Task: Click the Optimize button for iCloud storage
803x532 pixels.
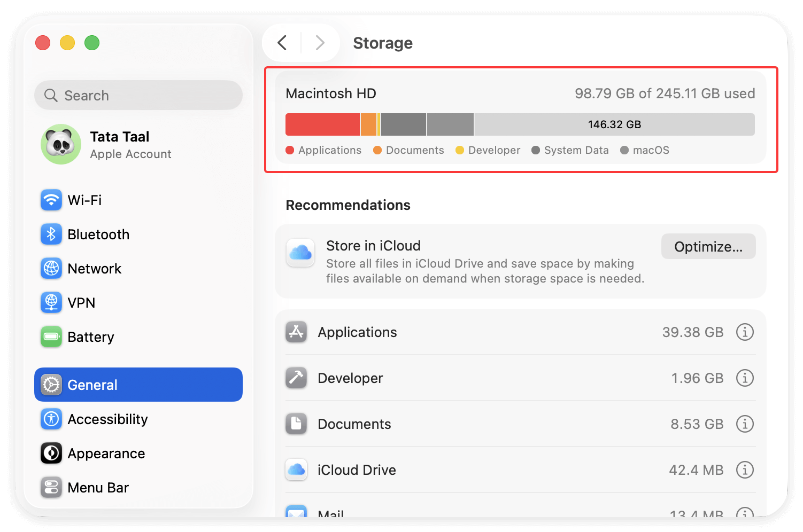Action: (x=708, y=246)
